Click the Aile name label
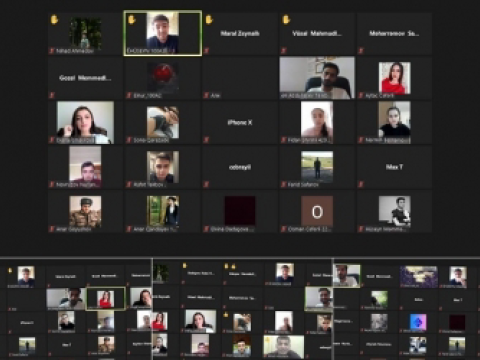The height and width of the screenshot is (360, 480). (x=215, y=96)
